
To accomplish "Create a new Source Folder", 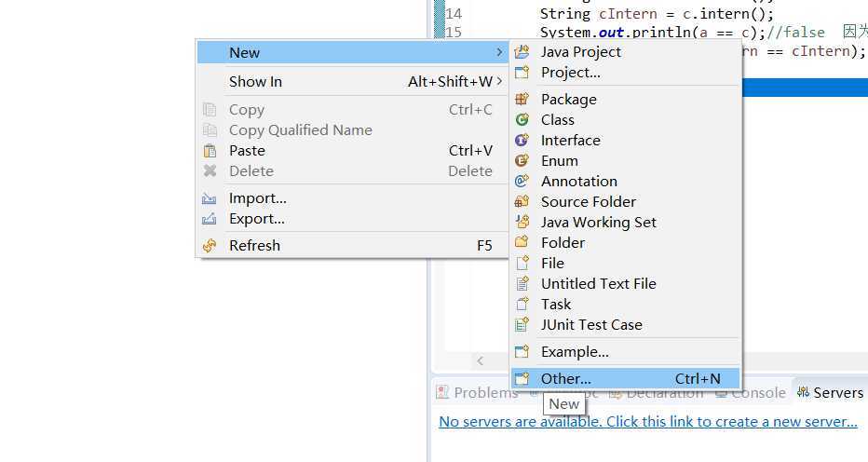I will 626,201.
